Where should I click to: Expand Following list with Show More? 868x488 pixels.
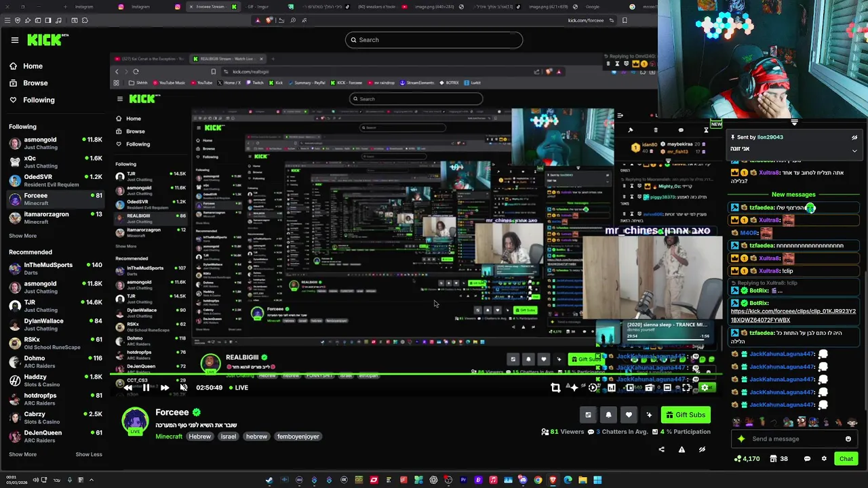coord(22,236)
